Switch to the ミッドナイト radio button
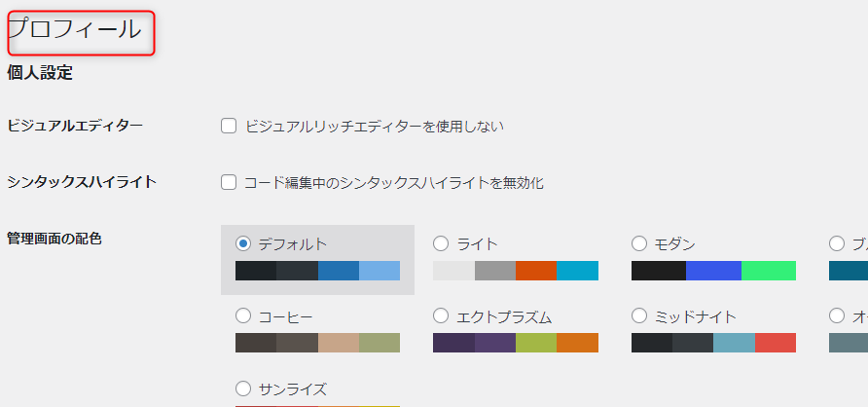Screen dimensions: 868x407 tap(639, 315)
